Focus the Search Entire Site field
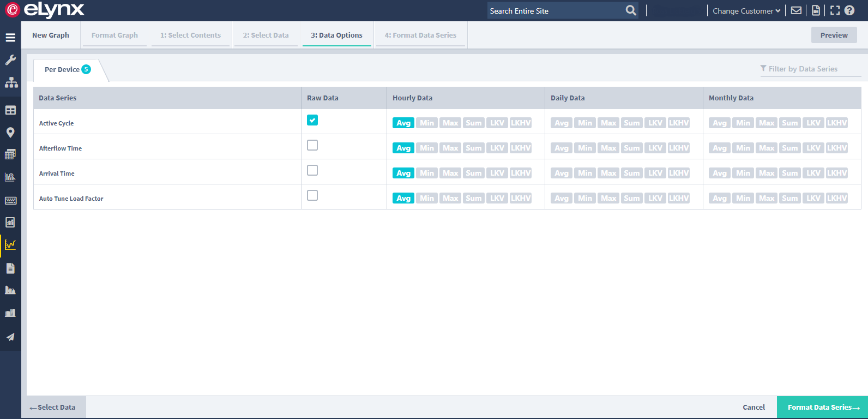Screen dimensions: 868x419 [x=556, y=11]
